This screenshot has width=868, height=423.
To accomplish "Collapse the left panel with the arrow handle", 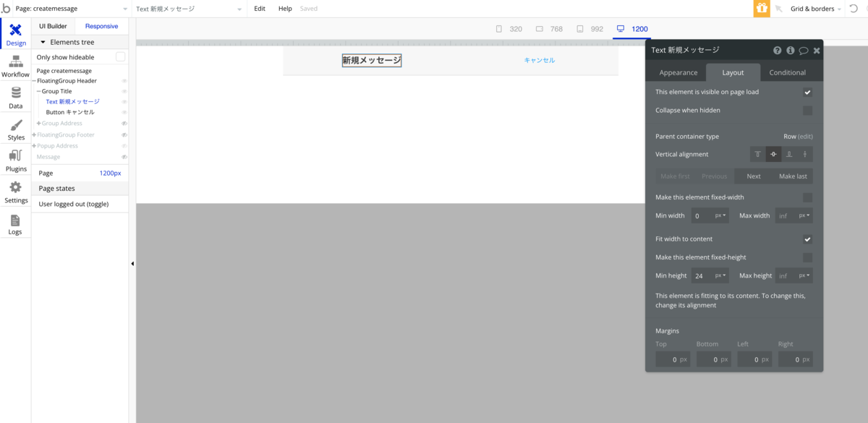I will 132,264.
